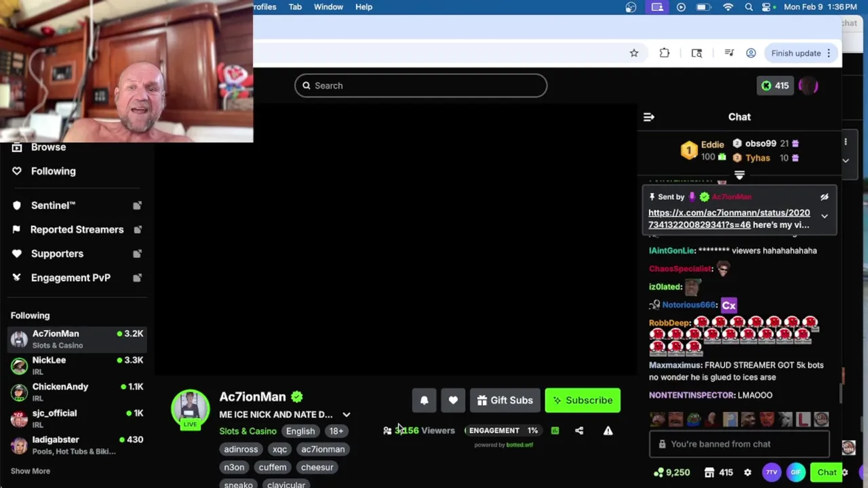Follow Ac7ionMan with the heart button
Viewport: 868px width, 488px height.
pos(453,400)
